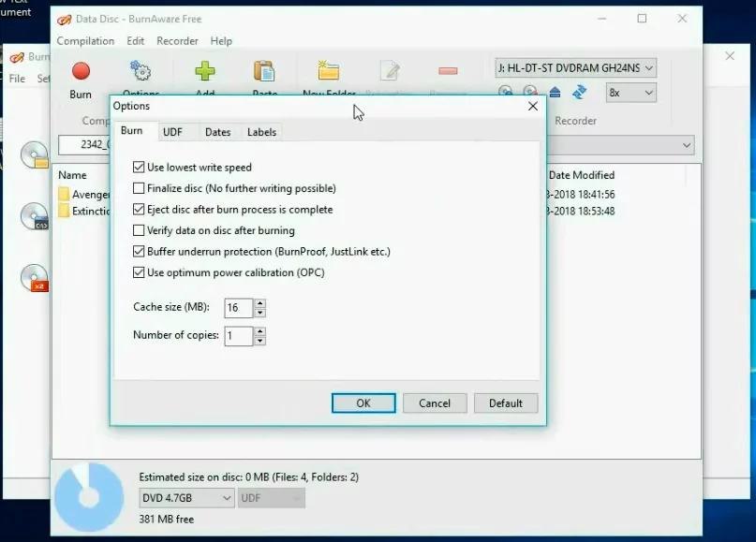Toggle Buffer underrun protection checkbox

coord(139,252)
